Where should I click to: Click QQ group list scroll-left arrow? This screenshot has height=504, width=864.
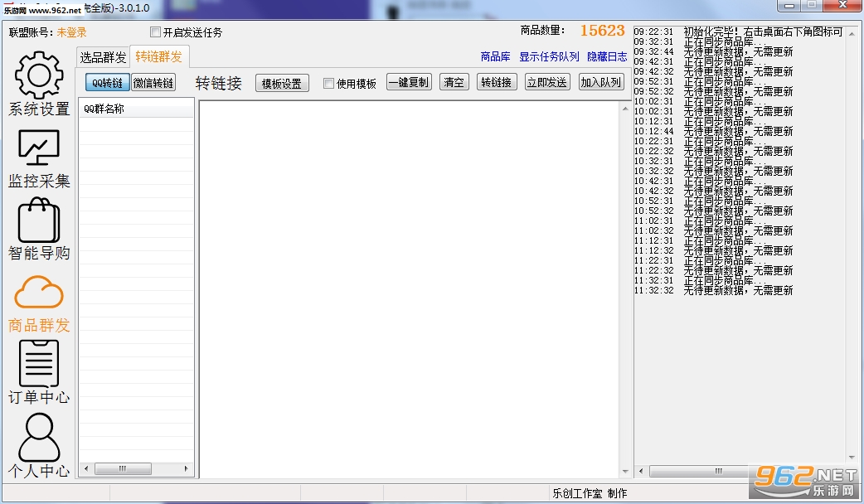[x=86, y=468]
